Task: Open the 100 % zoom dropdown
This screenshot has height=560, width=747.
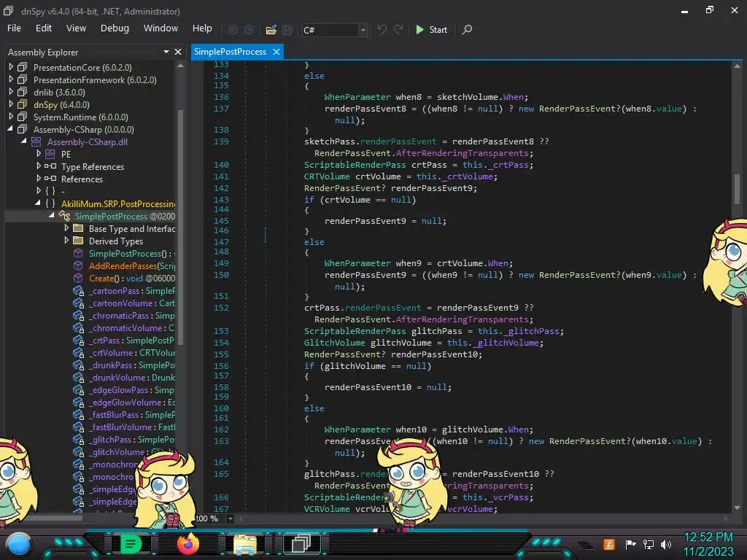Action: pyautogui.click(x=230, y=518)
